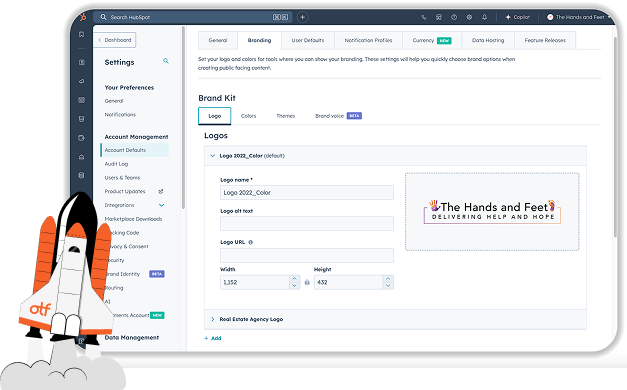
Task: Open the Brand voice tab
Action: coord(338,116)
